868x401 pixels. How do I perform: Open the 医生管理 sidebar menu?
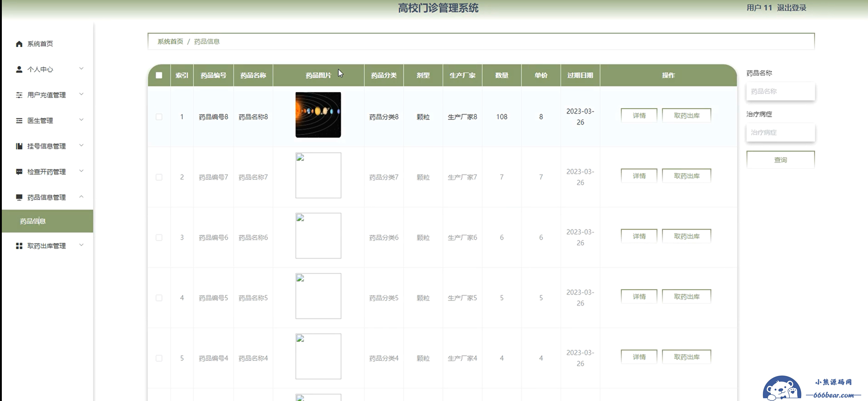pos(48,121)
